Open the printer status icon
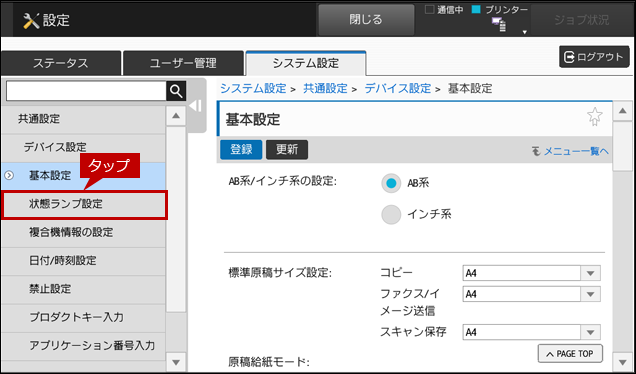 click(x=499, y=24)
